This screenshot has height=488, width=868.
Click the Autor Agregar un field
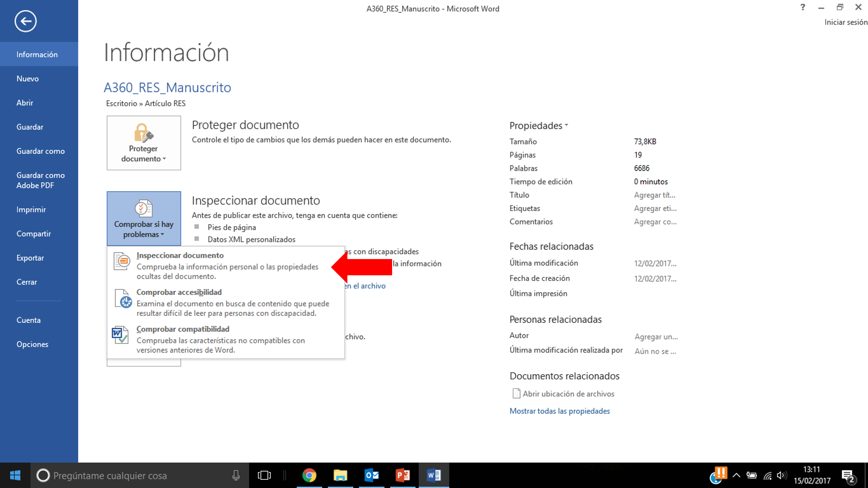(656, 337)
